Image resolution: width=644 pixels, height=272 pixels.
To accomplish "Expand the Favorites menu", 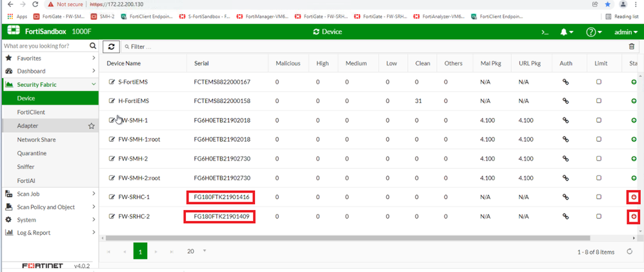I will click(50, 58).
